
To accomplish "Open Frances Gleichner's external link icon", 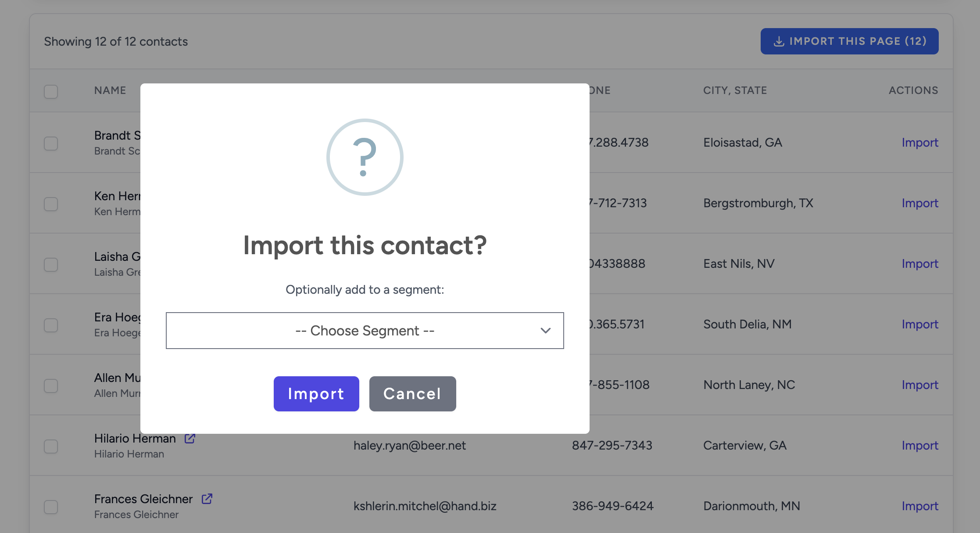I will tap(207, 499).
